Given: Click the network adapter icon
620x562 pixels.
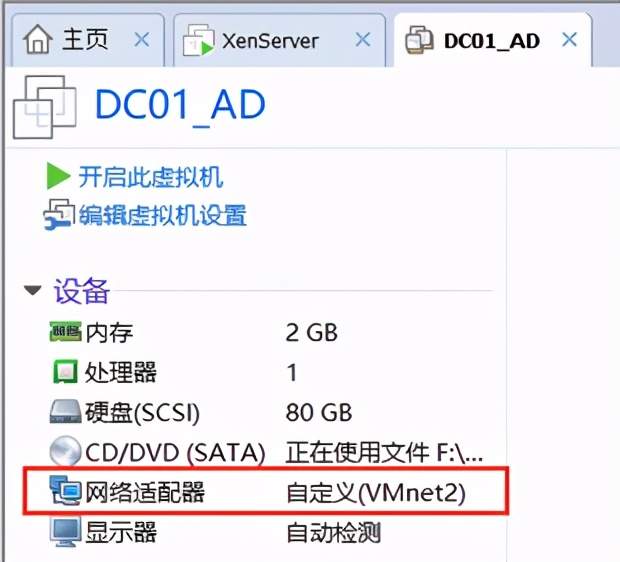Looking at the screenshot, I should 65,490.
